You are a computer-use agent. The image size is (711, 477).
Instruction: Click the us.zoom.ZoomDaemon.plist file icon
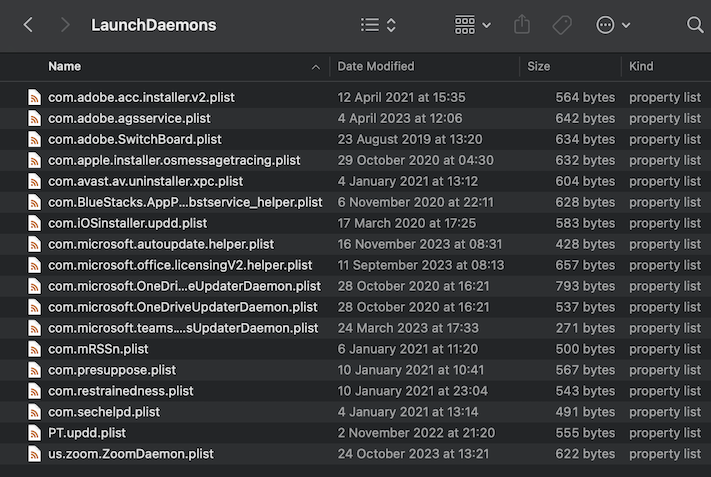[35, 454]
